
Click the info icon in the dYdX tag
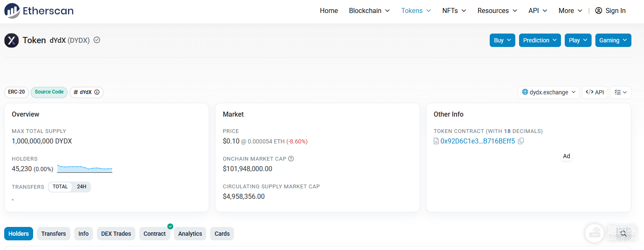(x=97, y=92)
